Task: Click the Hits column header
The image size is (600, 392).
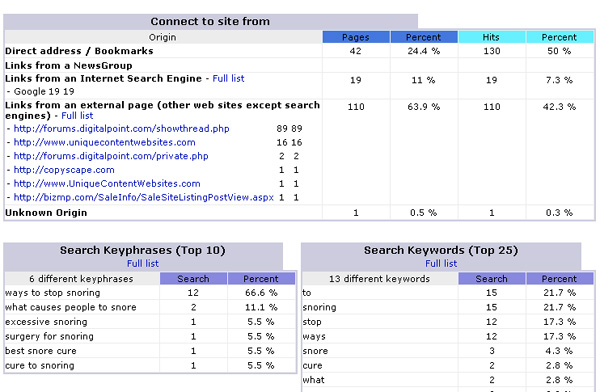Action: tap(491, 37)
